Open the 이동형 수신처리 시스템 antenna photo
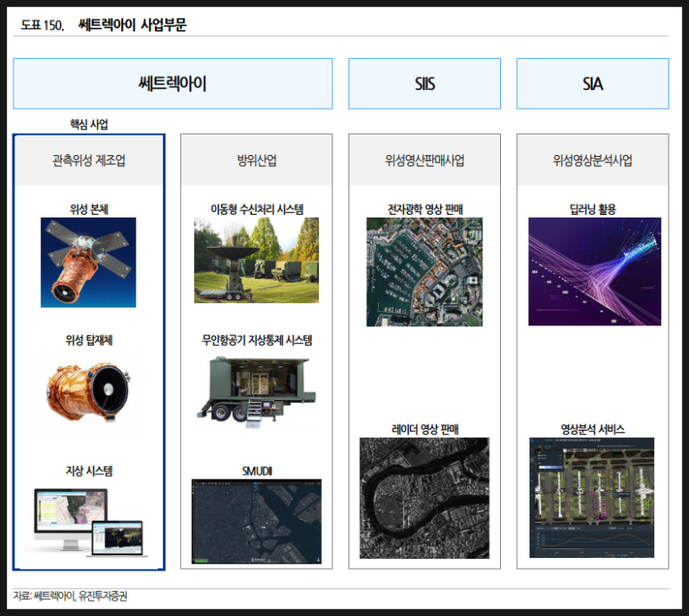This screenshot has width=689, height=616. point(257,260)
